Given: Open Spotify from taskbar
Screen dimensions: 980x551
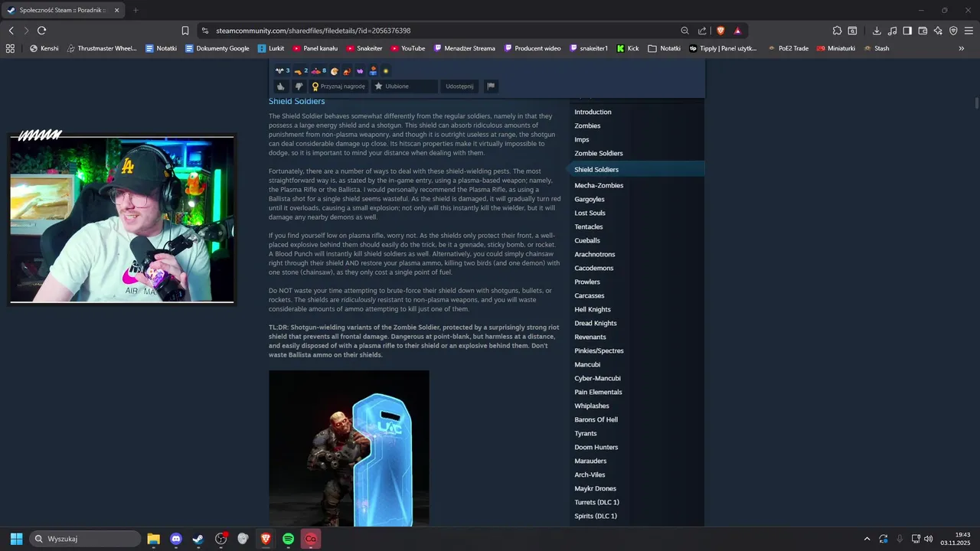Looking at the screenshot, I should coord(288,539).
